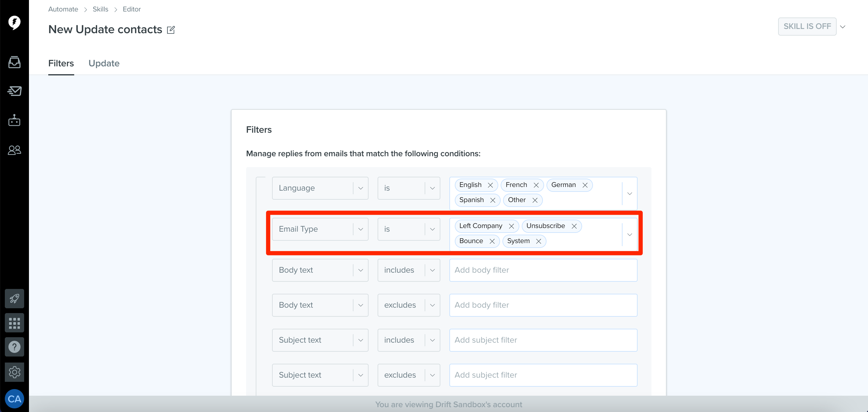Edit the skill name pencil icon
868x412 pixels.
(x=171, y=30)
